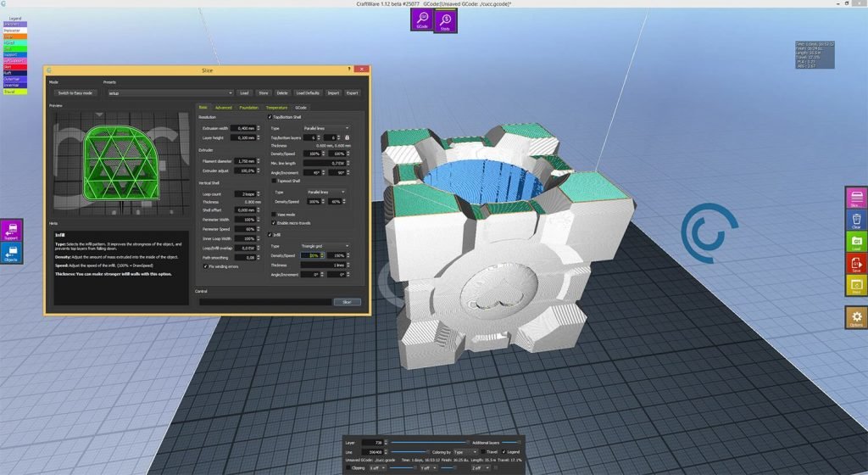Open the Objects tool on left sidebar
This screenshot has width=868, height=475.
[x=11, y=253]
